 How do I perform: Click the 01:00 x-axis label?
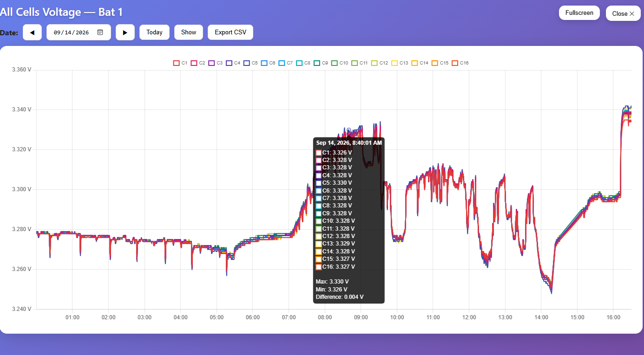coord(72,317)
